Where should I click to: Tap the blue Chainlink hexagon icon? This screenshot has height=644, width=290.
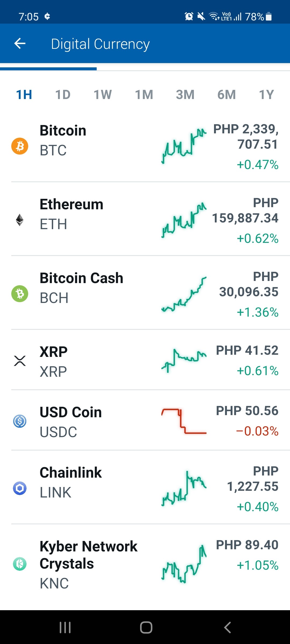click(20, 488)
